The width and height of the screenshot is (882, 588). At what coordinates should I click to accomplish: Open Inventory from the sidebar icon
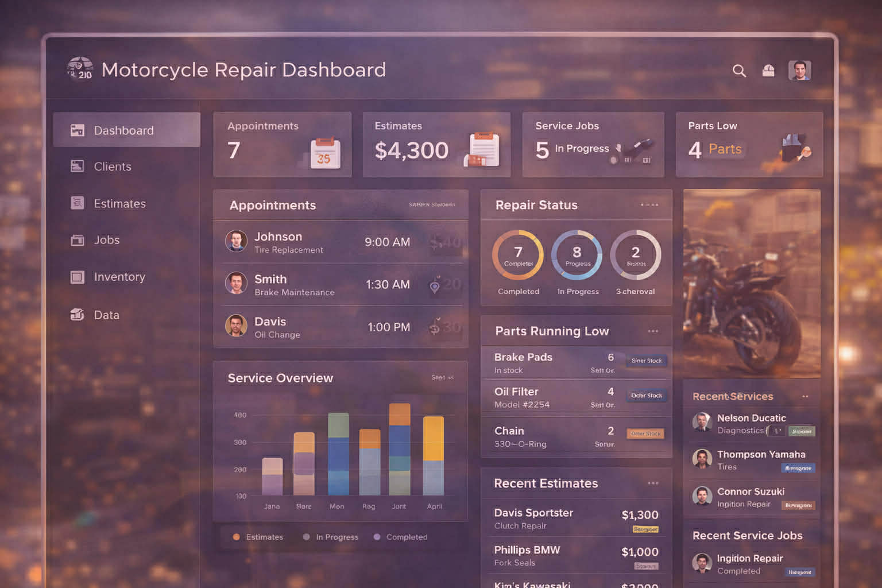pos(78,277)
